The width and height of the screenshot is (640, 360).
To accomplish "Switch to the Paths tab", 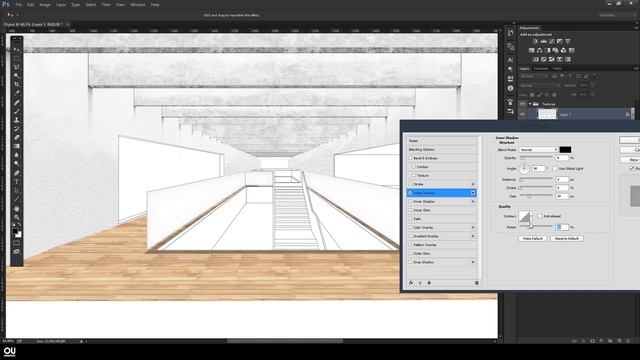I will (557, 69).
